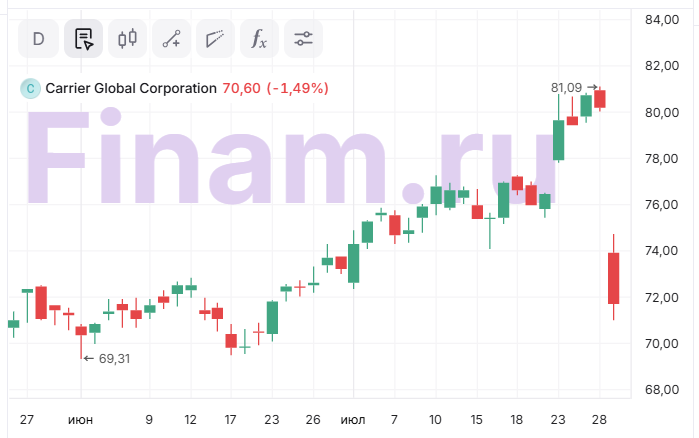This screenshot has width=699, height=438.
Task: Click date 23 before 28 on time axis
Action: click(558, 419)
